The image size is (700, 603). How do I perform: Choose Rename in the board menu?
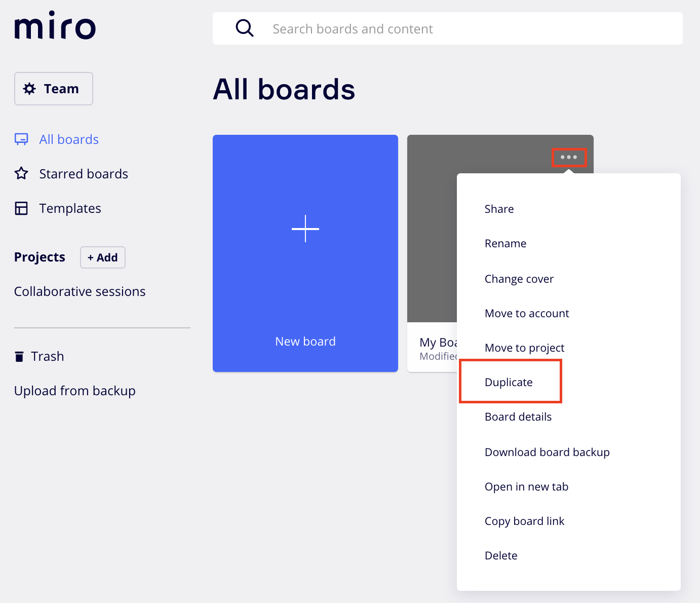point(505,244)
